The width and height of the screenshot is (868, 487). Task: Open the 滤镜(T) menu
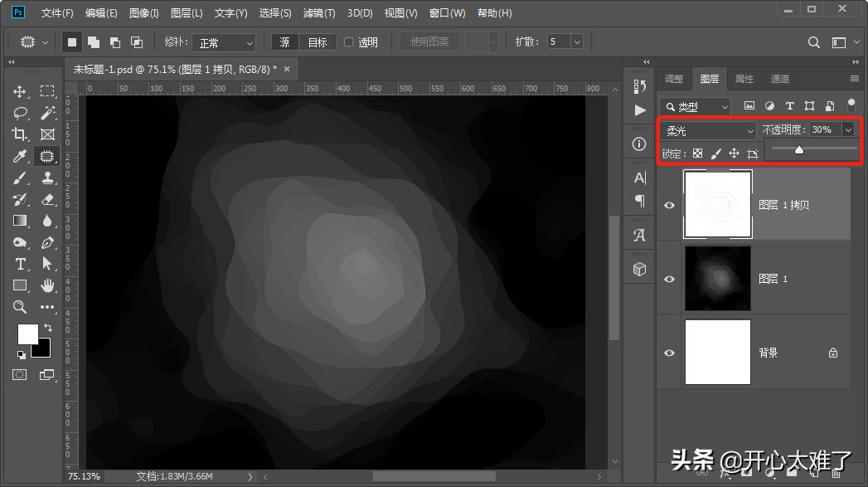point(319,13)
